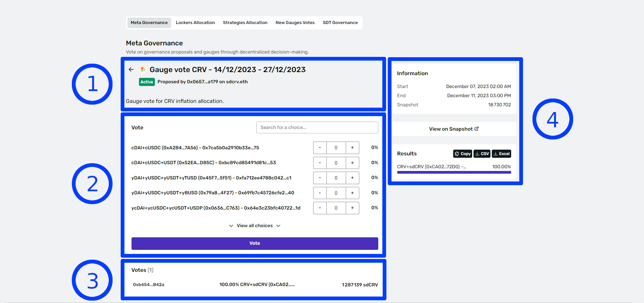
Task: Increase weight for yDAI+yUSDC+yUSDT+yTUSD choice
Action: pos(352,178)
